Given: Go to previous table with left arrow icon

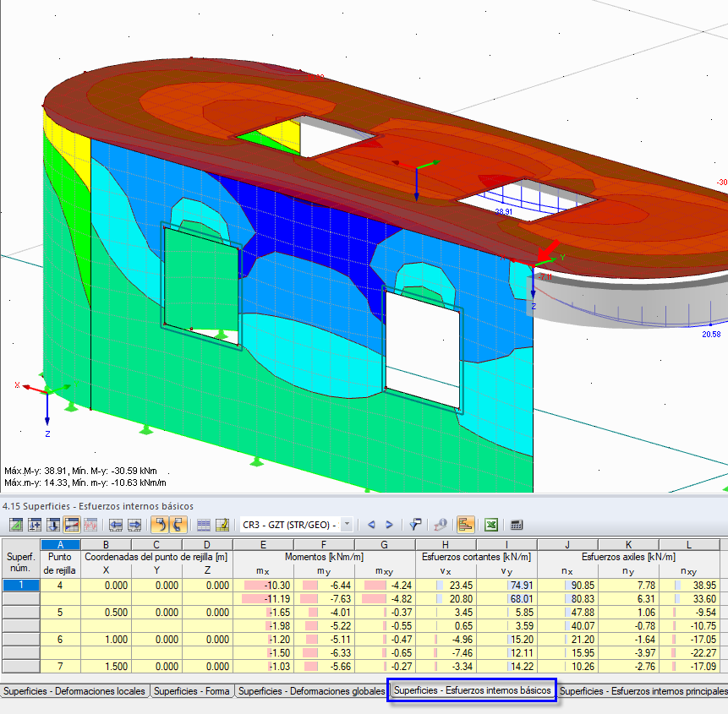Looking at the screenshot, I should pos(116,525).
